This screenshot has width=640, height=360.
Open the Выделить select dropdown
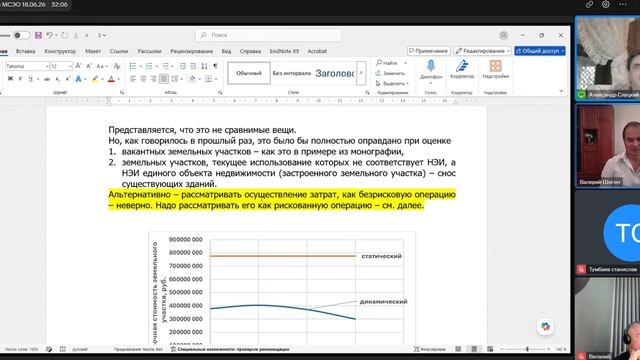pyautogui.click(x=392, y=83)
